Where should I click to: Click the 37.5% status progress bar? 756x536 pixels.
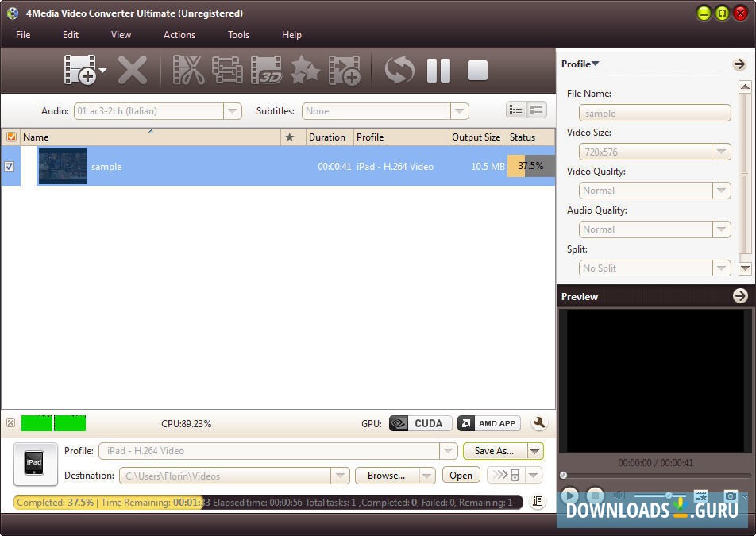[530, 166]
